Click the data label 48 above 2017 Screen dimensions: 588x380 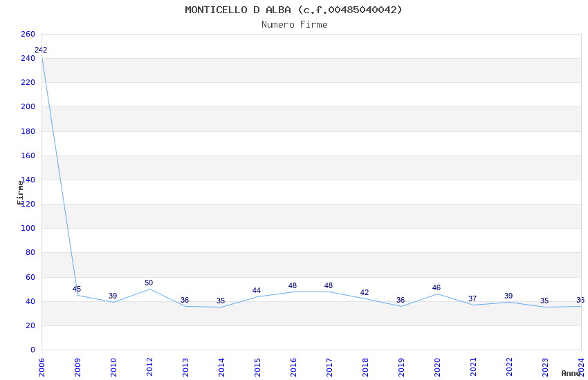click(x=329, y=285)
